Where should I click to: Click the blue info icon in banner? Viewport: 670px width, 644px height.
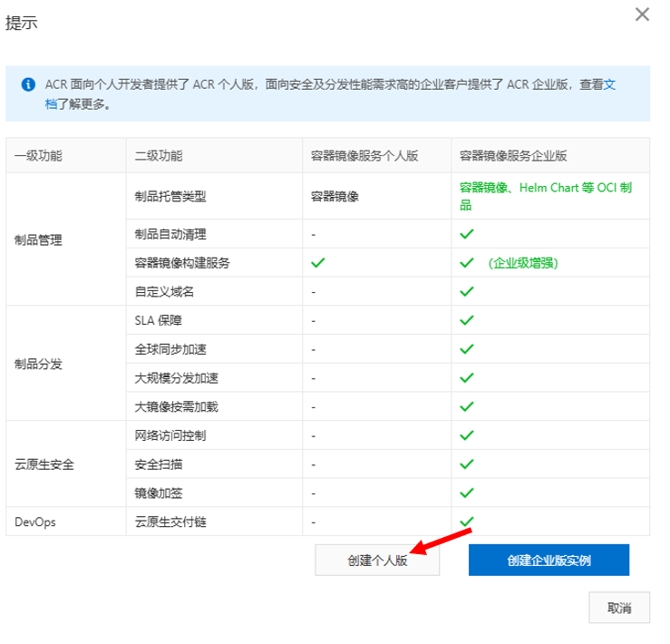[x=28, y=84]
